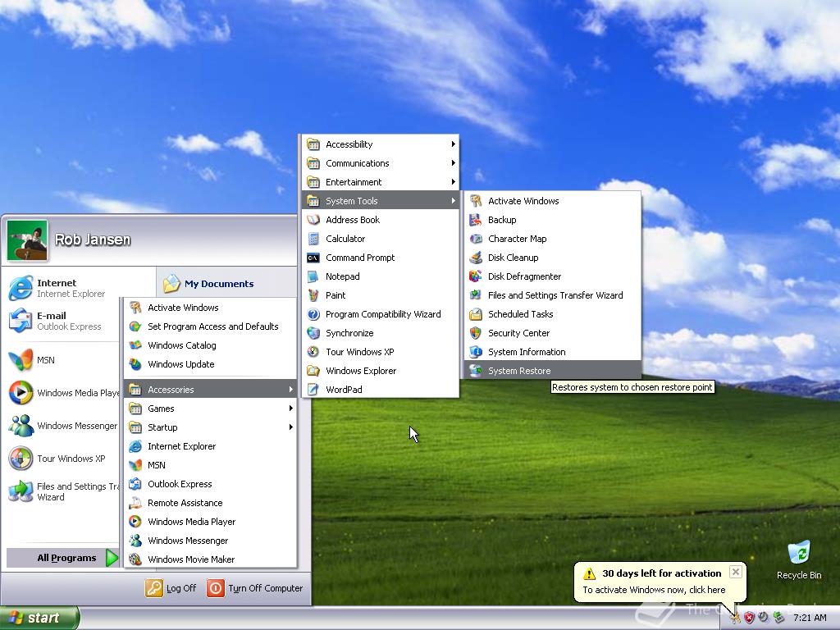
Task: Open My Documents in Start menu
Action: (209, 283)
